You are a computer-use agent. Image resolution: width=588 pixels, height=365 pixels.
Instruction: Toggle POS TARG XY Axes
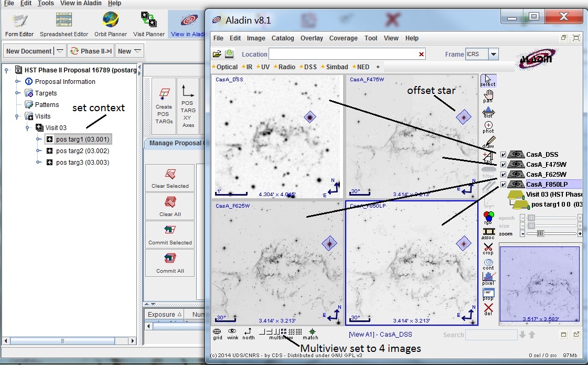[188, 106]
